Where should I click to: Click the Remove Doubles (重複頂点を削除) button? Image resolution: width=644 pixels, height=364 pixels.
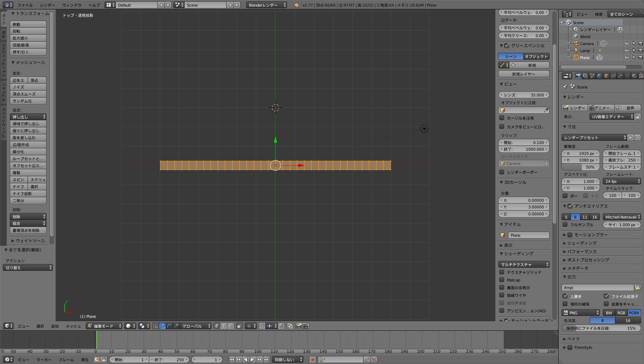pos(28,230)
